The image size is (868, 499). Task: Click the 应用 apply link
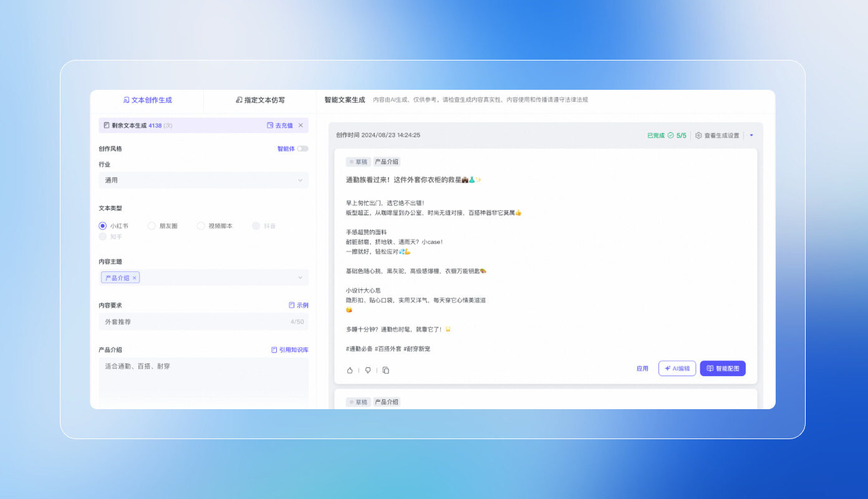642,369
